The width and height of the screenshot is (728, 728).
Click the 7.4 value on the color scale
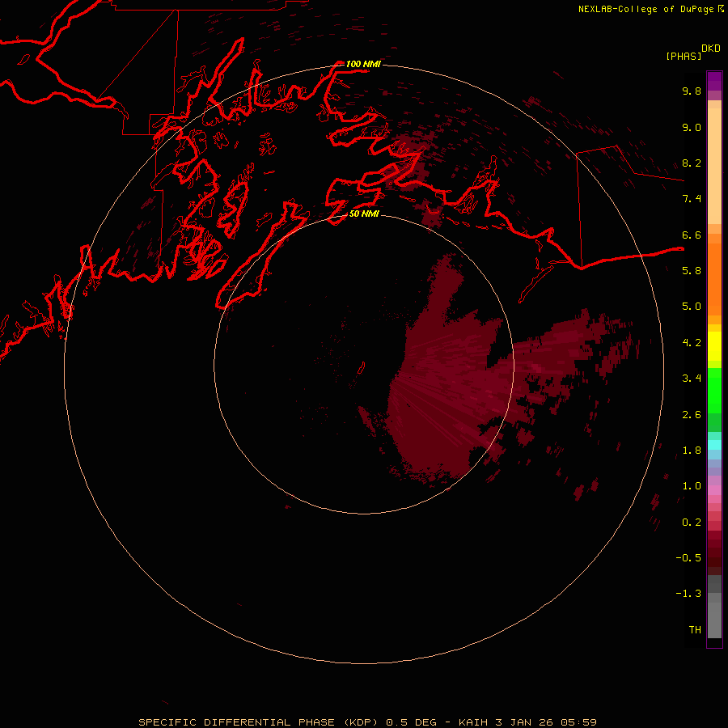point(692,199)
